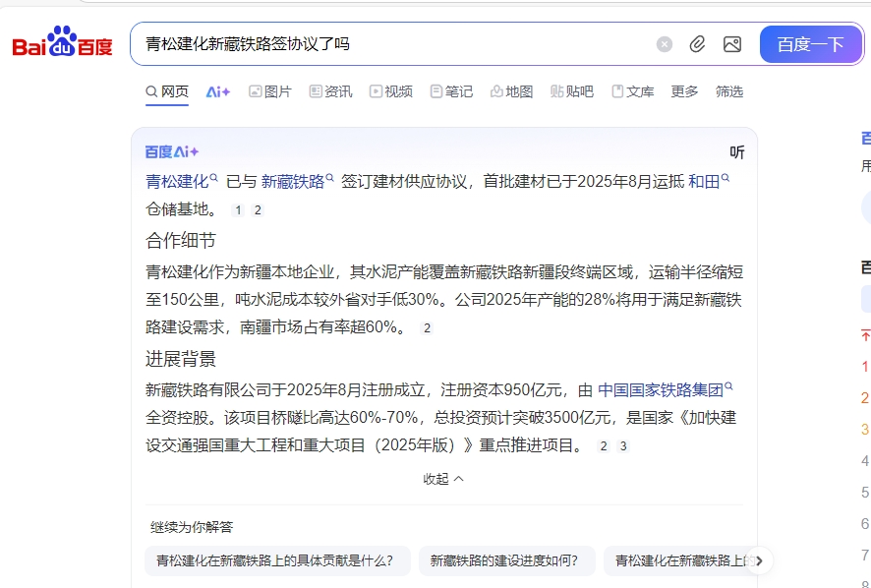The width and height of the screenshot is (871, 588).
Task: Click the Baidu logo
Action: point(62,42)
